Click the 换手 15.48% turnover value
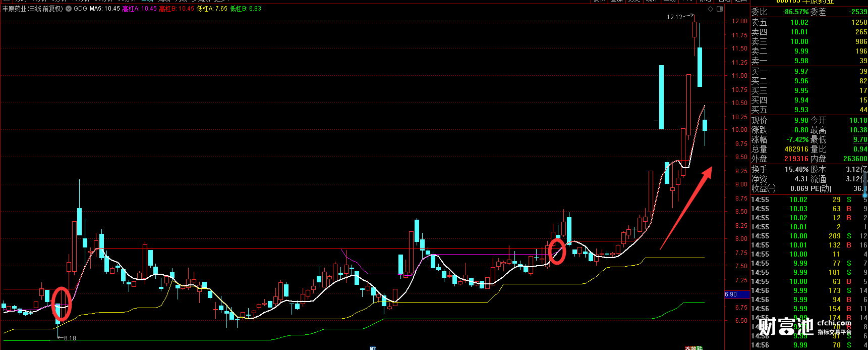Screen dimensions: 868x350 (x=796, y=169)
